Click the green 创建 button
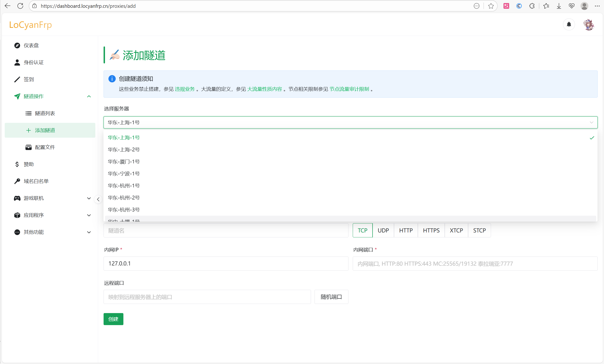 pos(113,319)
